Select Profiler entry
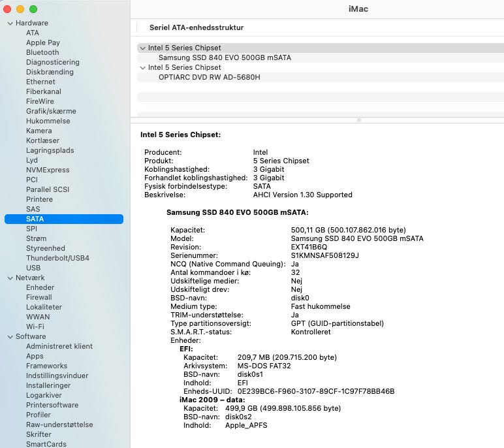The image size is (504, 448). pos(39,415)
